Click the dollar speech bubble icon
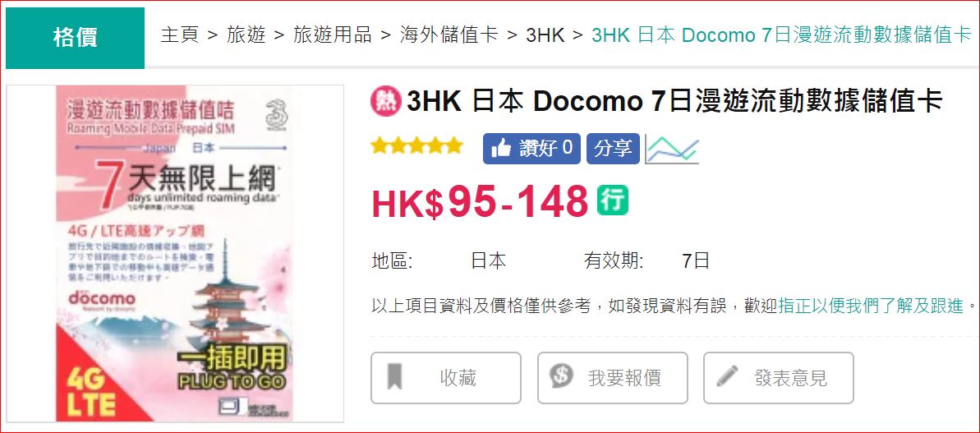The width and height of the screenshot is (980, 433). click(561, 376)
